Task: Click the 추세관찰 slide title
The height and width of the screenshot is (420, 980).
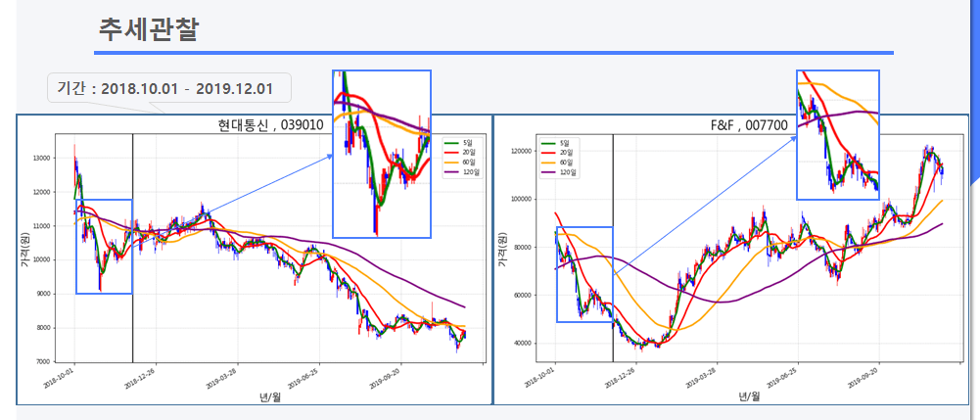Action: pyautogui.click(x=148, y=28)
